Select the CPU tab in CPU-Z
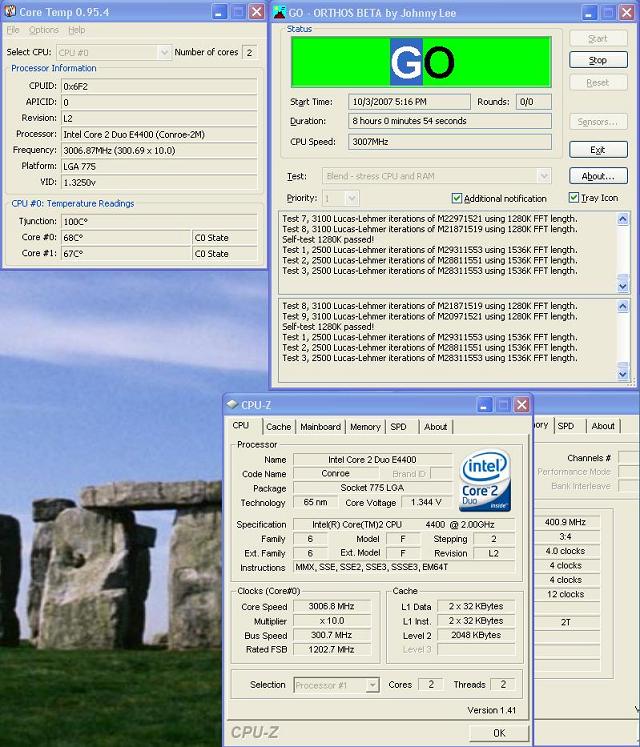The image size is (640, 747). tap(241, 425)
